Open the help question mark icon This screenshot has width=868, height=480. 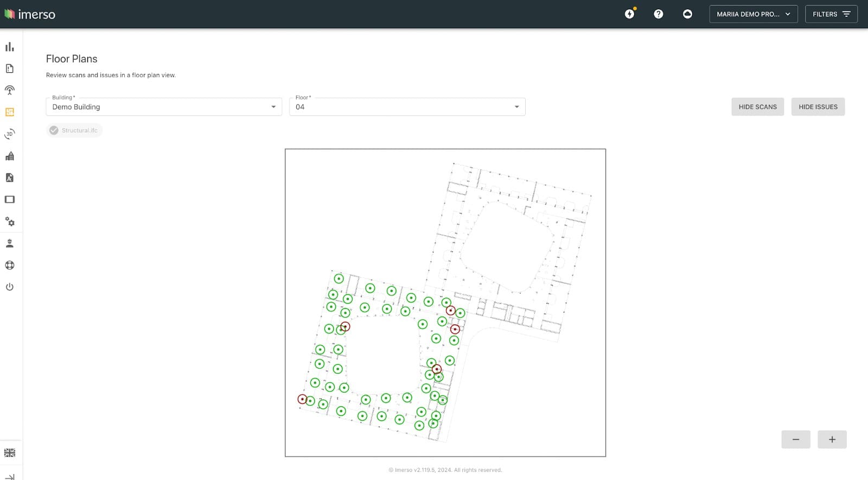coord(658,14)
